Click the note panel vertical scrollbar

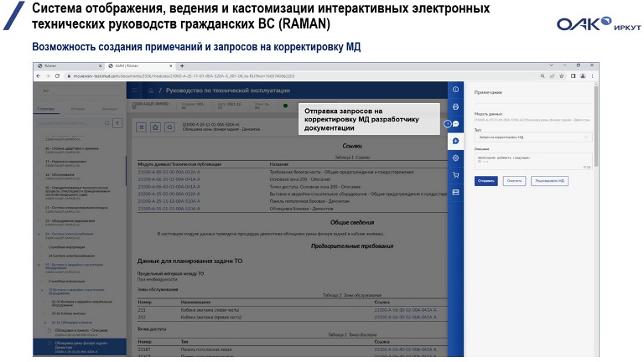click(x=596, y=125)
